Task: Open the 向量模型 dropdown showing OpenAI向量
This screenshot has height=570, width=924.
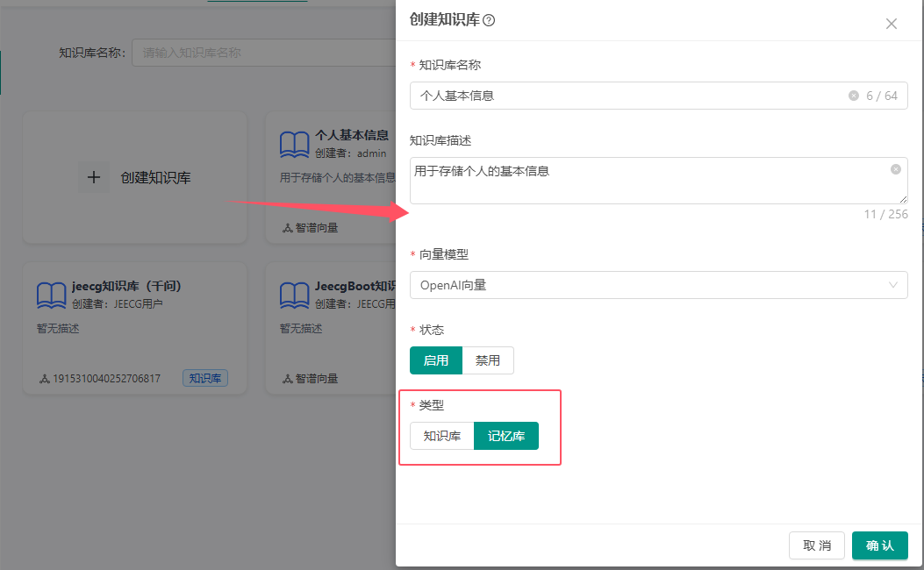Action: [x=649, y=285]
